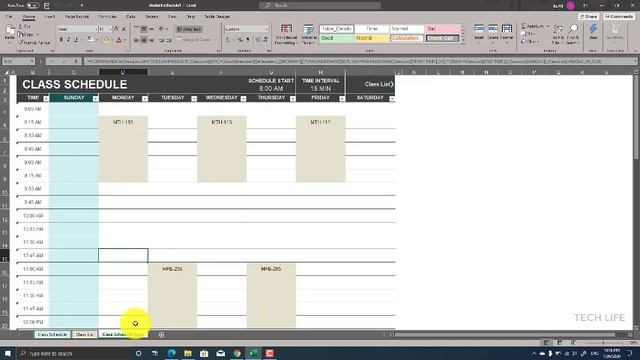Apply Underline formatting

76,40
